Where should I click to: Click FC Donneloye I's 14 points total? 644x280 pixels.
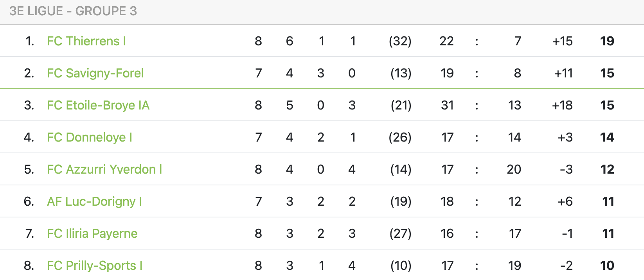click(607, 137)
